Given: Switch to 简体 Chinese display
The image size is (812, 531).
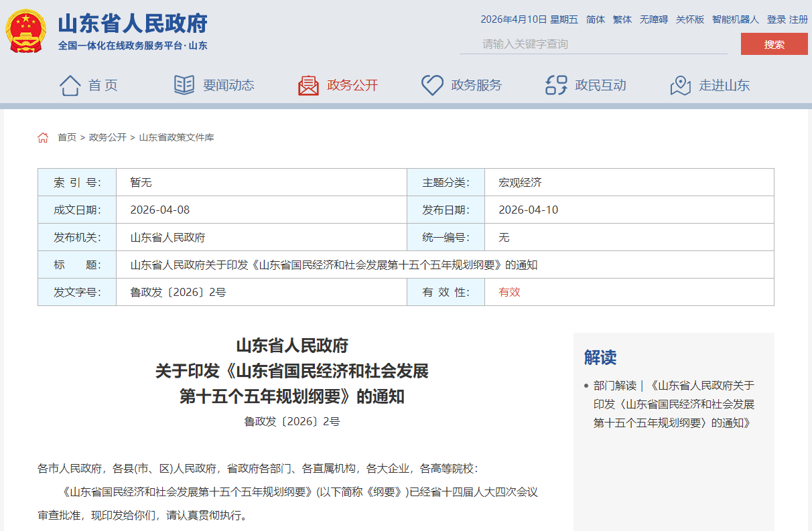Looking at the screenshot, I should click(595, 19).
